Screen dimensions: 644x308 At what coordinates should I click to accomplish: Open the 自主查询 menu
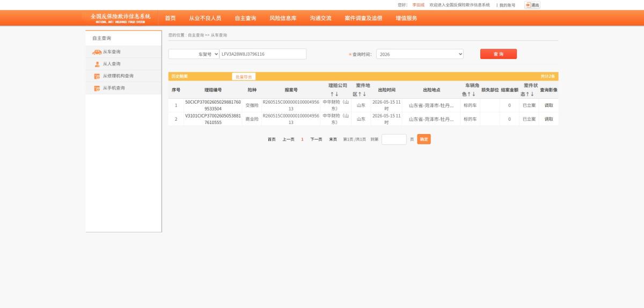tap(245, 18)
